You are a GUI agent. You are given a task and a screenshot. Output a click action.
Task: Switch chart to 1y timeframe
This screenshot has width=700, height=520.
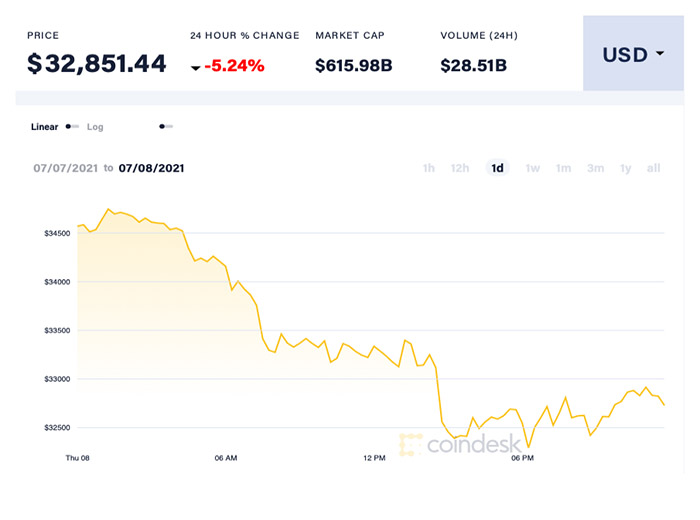coord(626,168)
